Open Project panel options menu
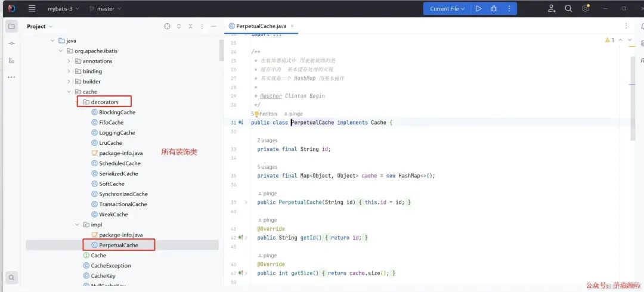644x292 pixels. pos(202,26)
